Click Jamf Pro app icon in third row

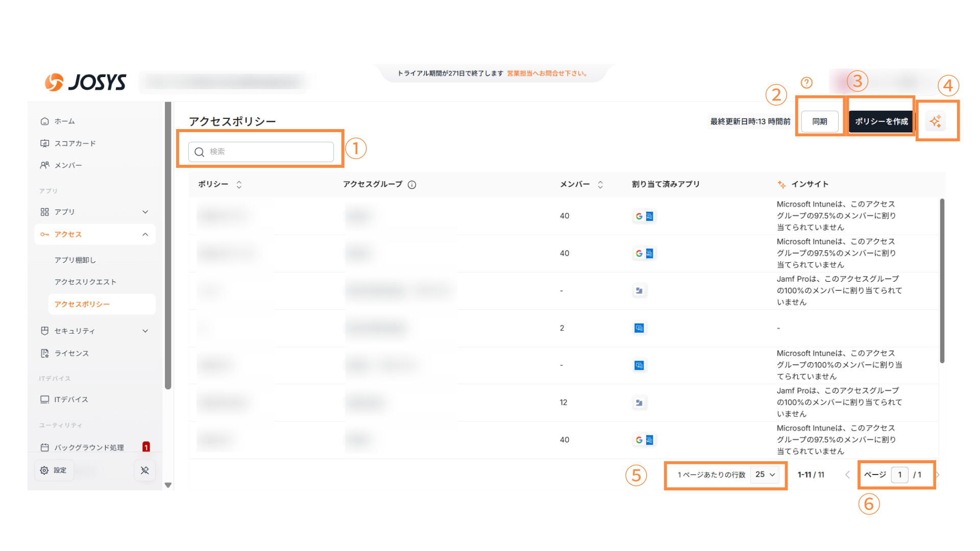[639, 291]
